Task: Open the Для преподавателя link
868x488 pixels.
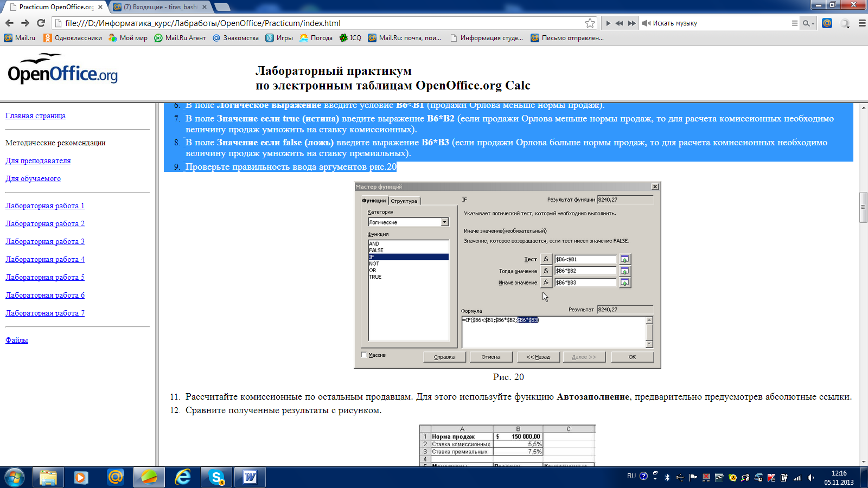Action: coord(38,160)
